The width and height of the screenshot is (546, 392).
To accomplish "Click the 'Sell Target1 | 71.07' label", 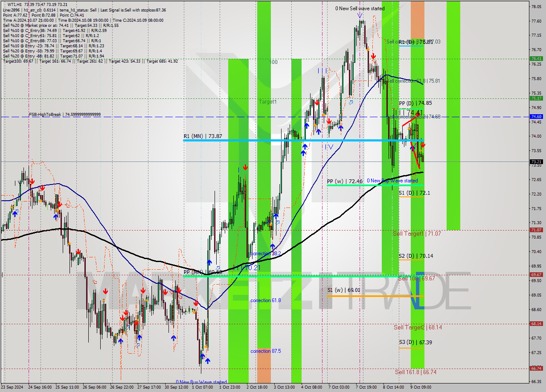I will [417, 234].
